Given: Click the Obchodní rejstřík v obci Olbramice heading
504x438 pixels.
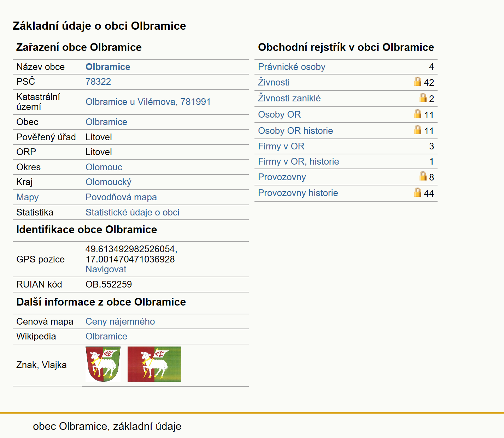Looking at the screenshot, I should (346, 47).
